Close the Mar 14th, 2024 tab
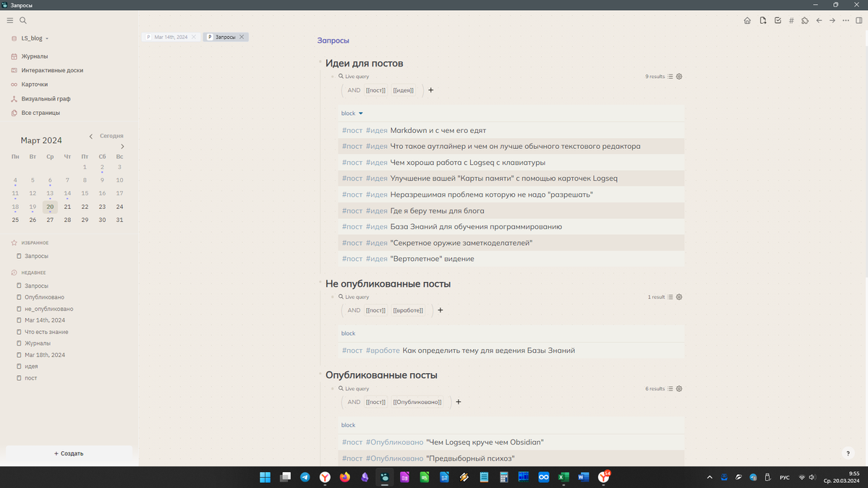 point(194,37)
